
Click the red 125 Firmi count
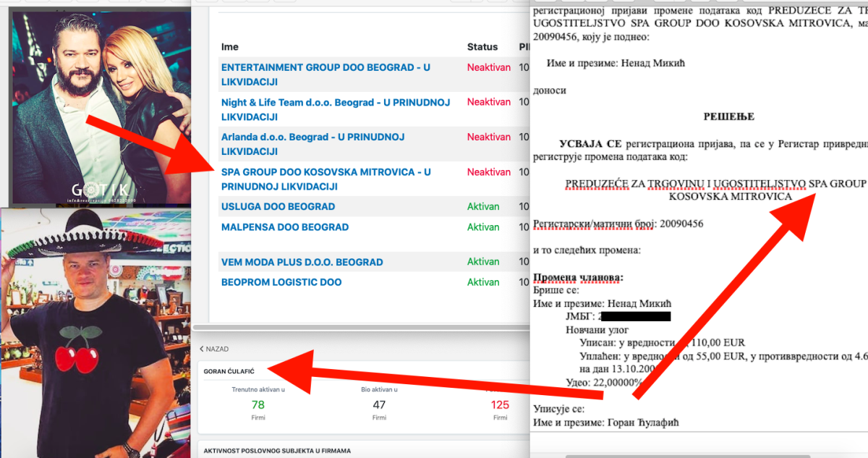coord(500,404)
